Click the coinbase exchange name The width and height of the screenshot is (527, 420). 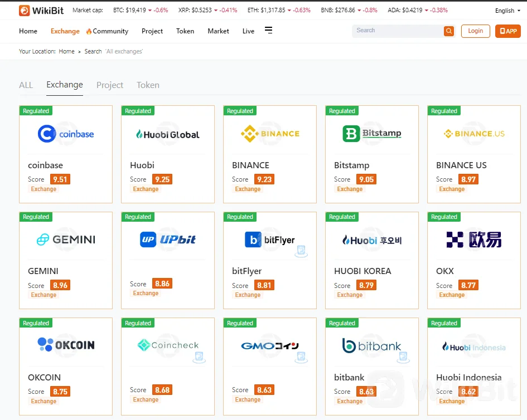[x=45, y=165]
